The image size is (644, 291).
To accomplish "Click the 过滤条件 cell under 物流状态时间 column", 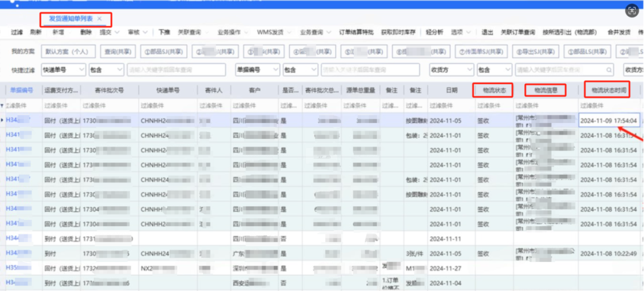I will (609, 106).
